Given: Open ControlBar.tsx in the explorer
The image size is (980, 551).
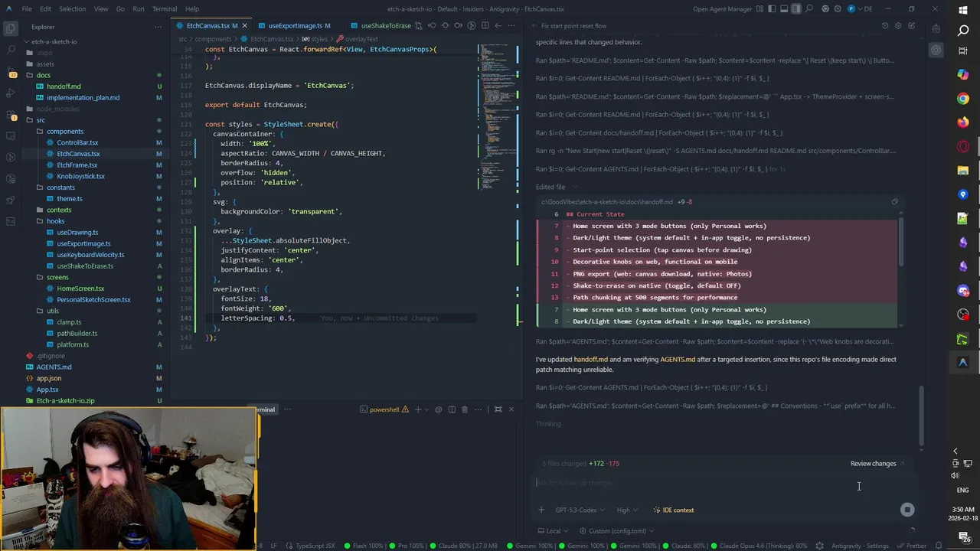Looking at the screenshot, I should (77, 142).
